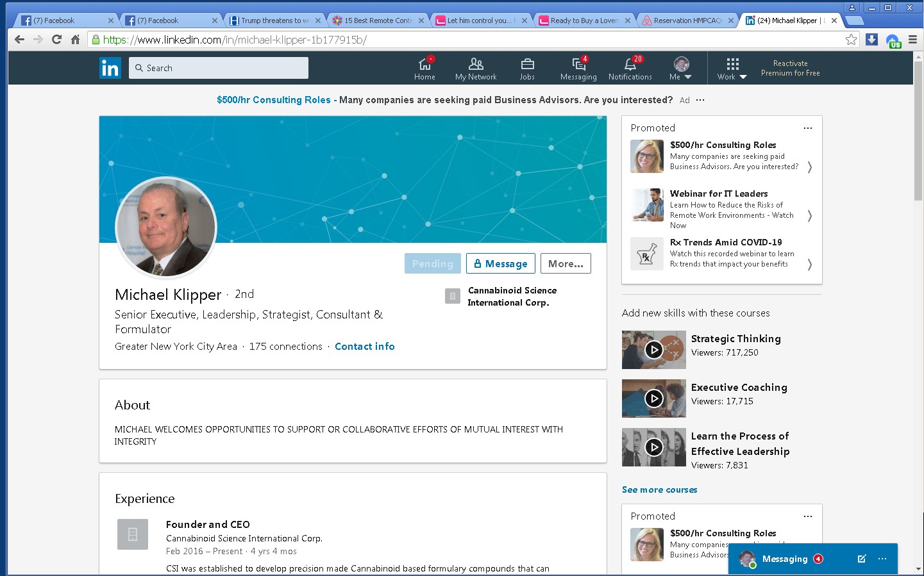924x576 pixels.
Task: Play the Strategic Thinking course video
Action: (x=653, y=350)
